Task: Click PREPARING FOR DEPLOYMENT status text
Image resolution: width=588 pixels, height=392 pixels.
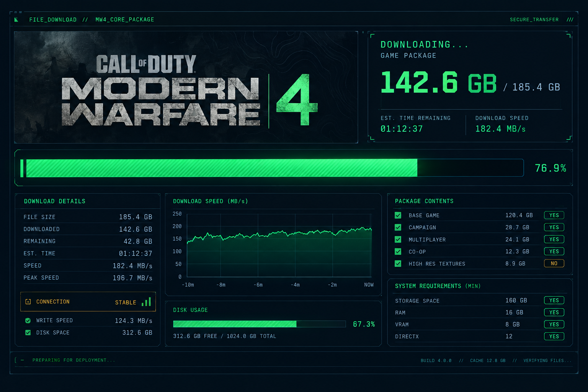Action: (x=73, y=360)
